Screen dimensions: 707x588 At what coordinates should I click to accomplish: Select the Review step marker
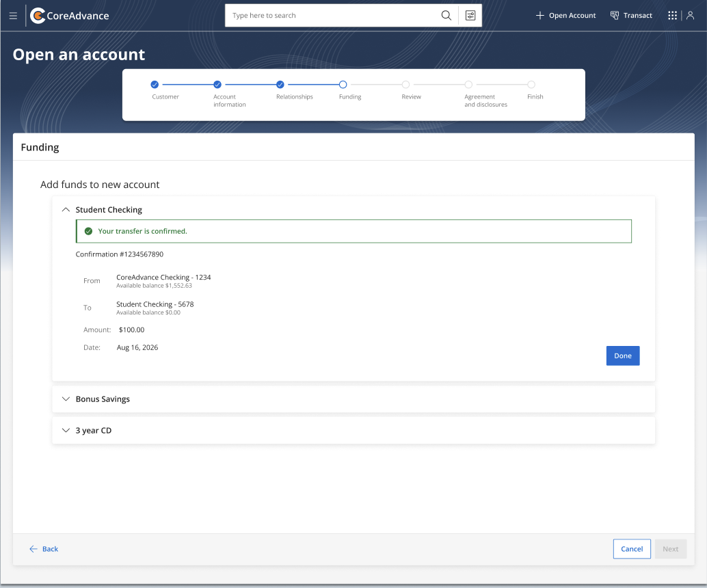click(405, 84)
